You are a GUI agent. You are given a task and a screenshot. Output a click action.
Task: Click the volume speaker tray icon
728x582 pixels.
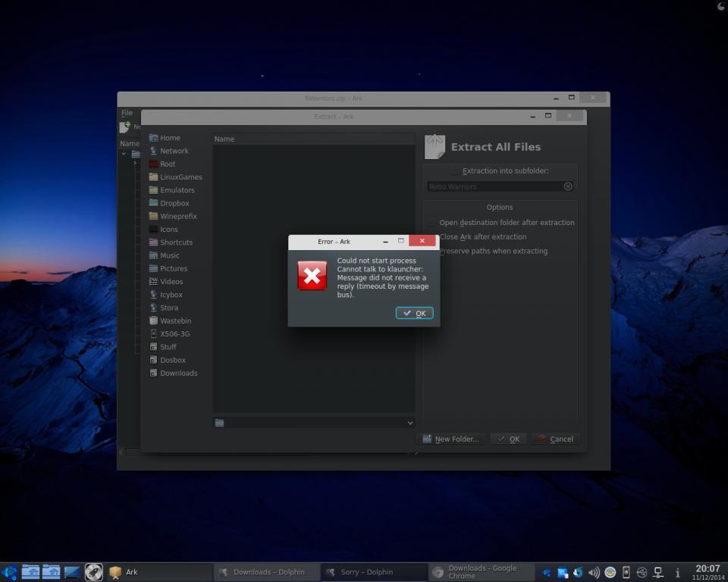tap(594, 572)
